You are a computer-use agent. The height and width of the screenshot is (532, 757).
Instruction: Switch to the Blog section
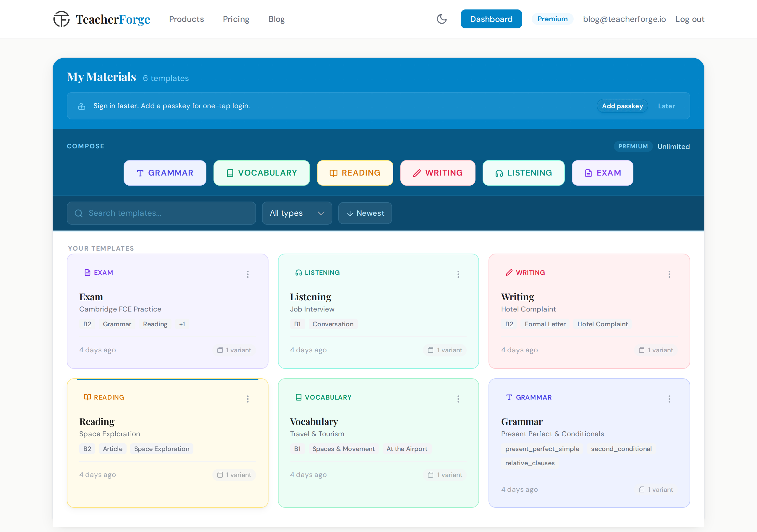pos(276,19)
